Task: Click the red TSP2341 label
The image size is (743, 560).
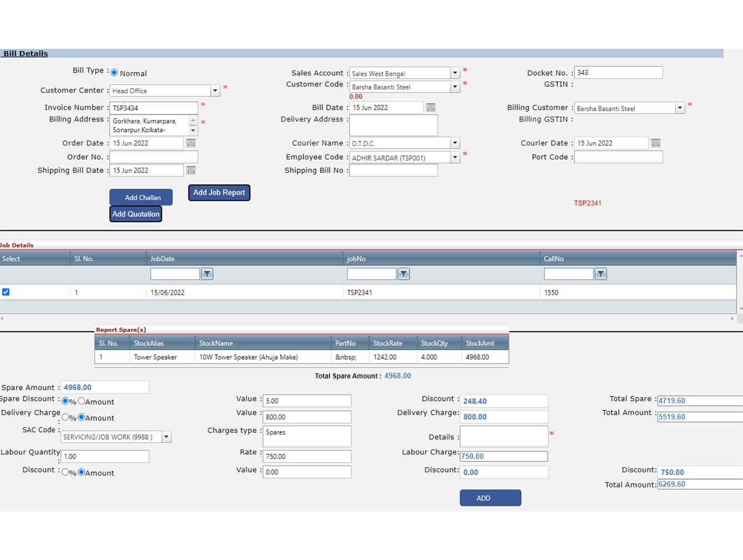Action: [x=588, y=203]
